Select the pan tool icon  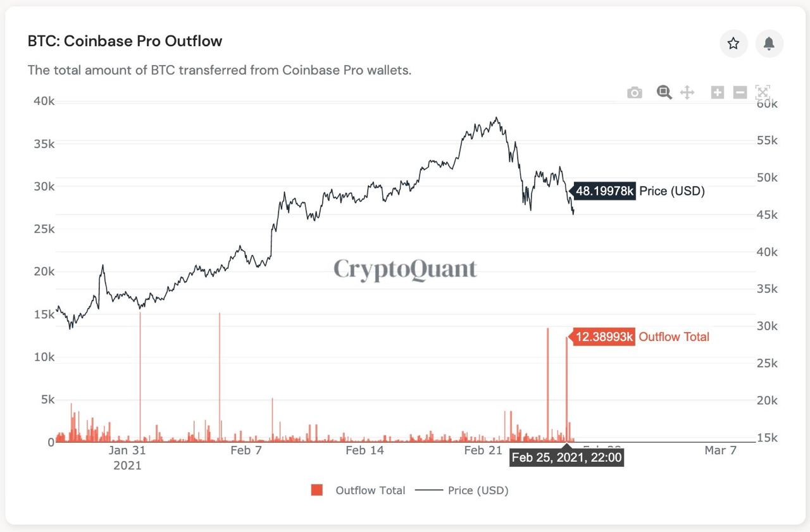point(687,92)
